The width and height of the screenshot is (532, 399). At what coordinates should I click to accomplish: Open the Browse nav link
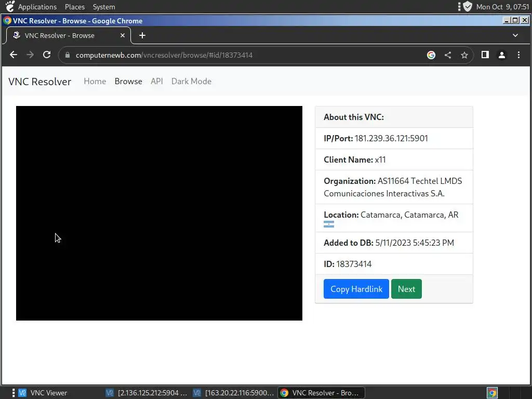(x=128, y=82)
